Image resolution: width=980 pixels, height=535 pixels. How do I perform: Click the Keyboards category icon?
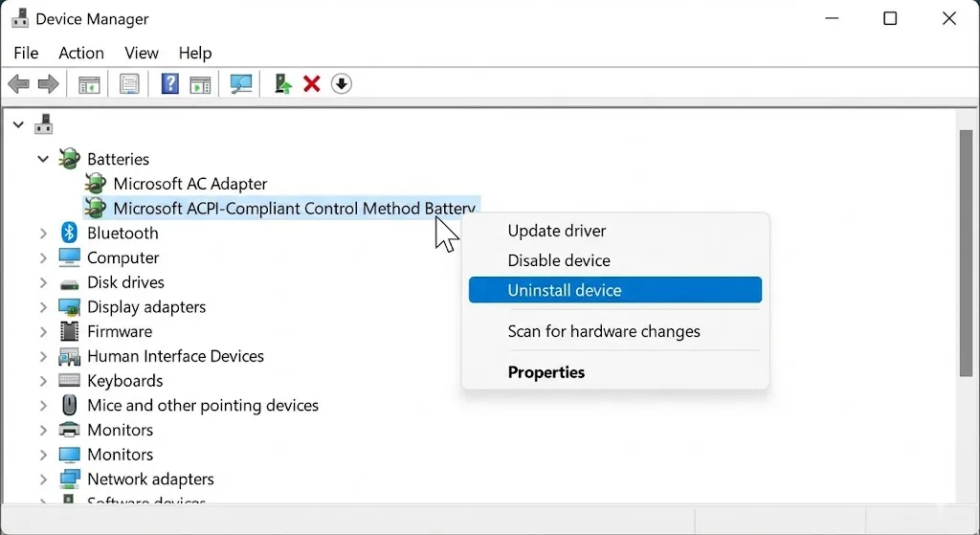69,381
